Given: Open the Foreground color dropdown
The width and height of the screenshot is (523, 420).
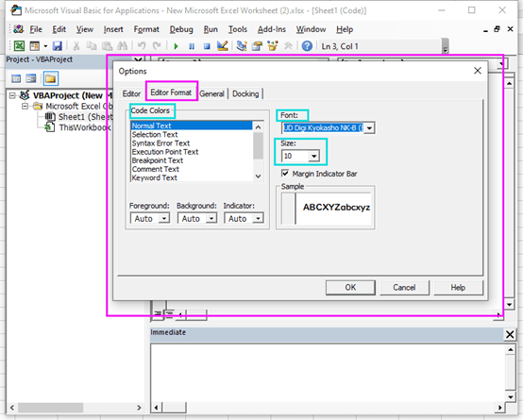Looking at the screenshot, I should [x=164, y=219].
